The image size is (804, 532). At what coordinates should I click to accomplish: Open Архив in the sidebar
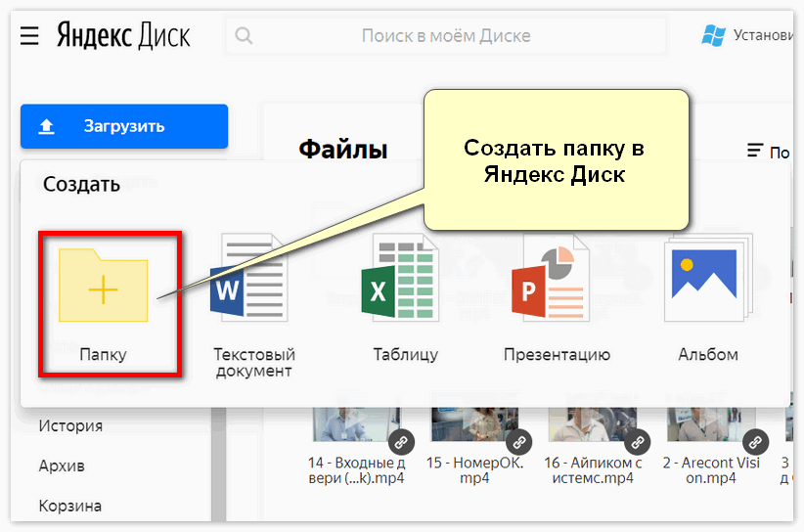62,466
